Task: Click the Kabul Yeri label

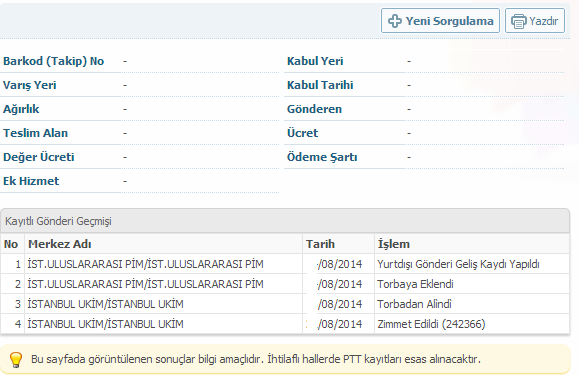Action: 315,61
